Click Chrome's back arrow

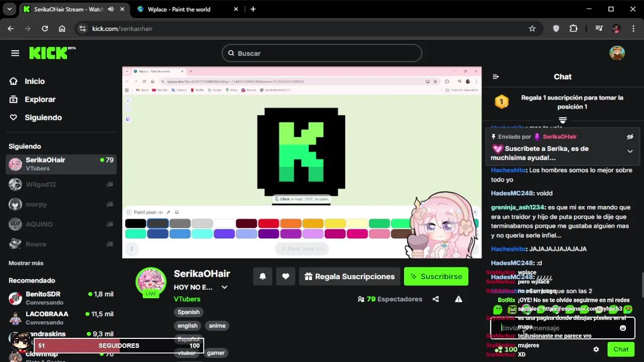[x=11, y=29]
